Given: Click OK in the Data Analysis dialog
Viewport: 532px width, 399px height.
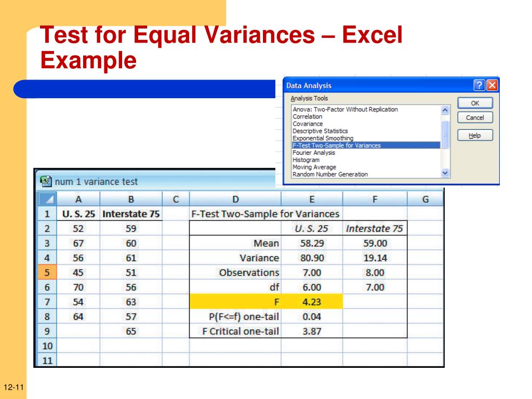Looking at the screenshot, I should pyautogui.click(x=475, y=103).
